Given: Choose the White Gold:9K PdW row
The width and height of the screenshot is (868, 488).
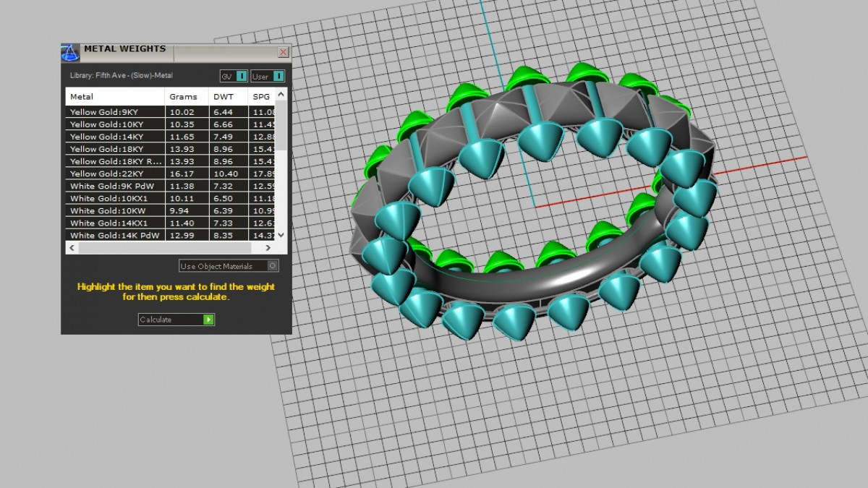Looking at the screenshot, I should (116, 186).
